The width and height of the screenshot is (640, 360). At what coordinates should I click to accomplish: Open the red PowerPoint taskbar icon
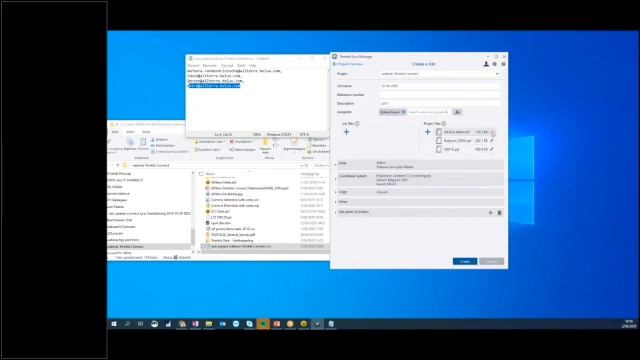(277, 324)
